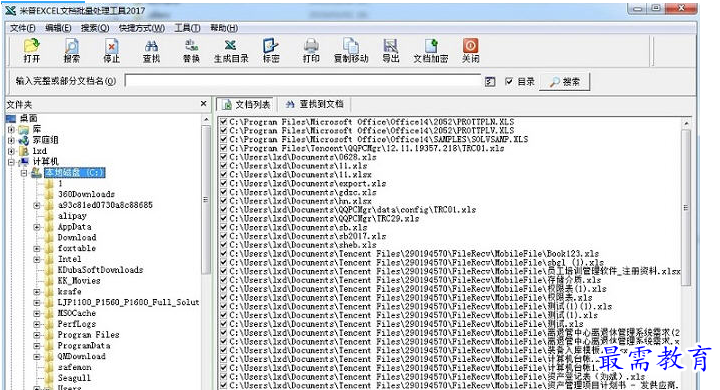This screenshot has width=720, height=390.
Task: Select the 本地磁盘 (C:) drive
Action: click(x=74, y=173)
